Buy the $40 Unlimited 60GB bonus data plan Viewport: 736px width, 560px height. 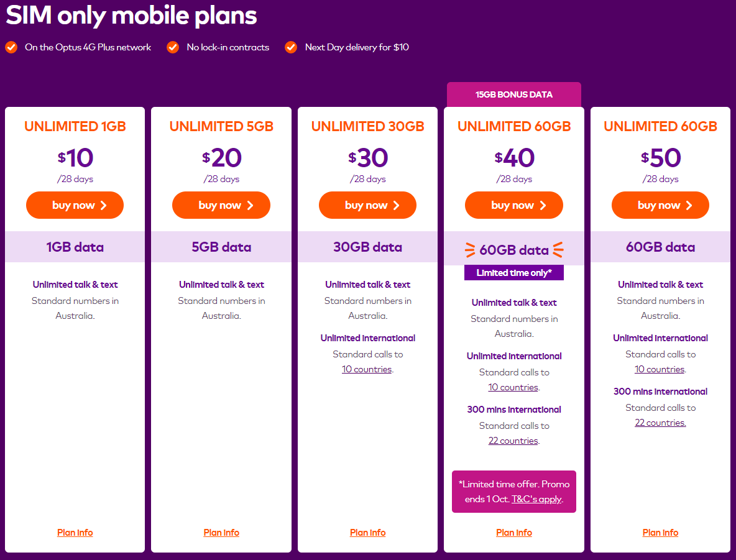514,205
